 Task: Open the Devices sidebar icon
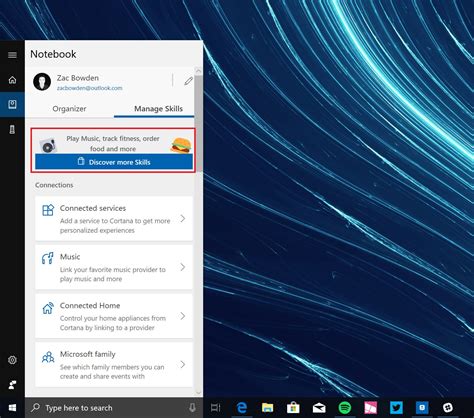point(12,129)
